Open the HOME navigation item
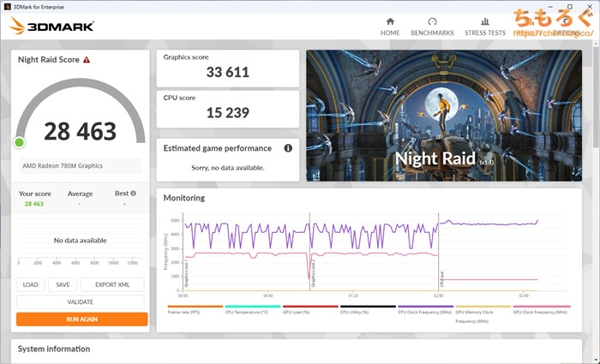600x364 pixels. tap(390, 27)
